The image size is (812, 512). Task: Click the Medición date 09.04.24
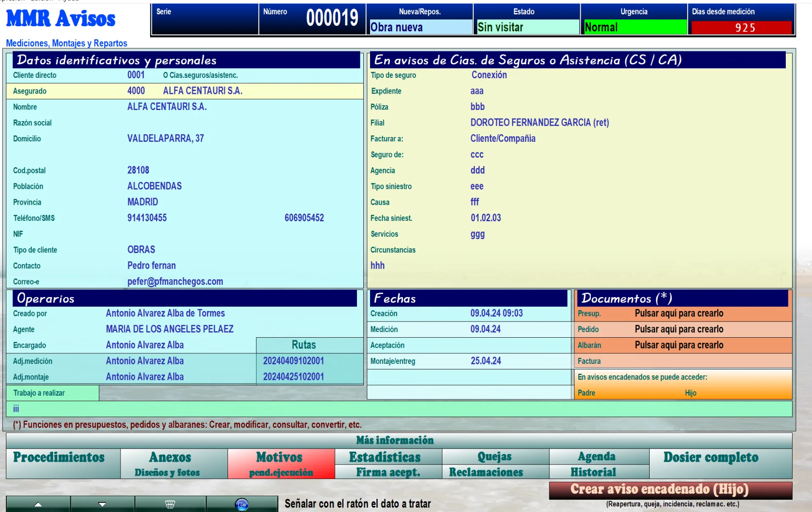(486, 329)
